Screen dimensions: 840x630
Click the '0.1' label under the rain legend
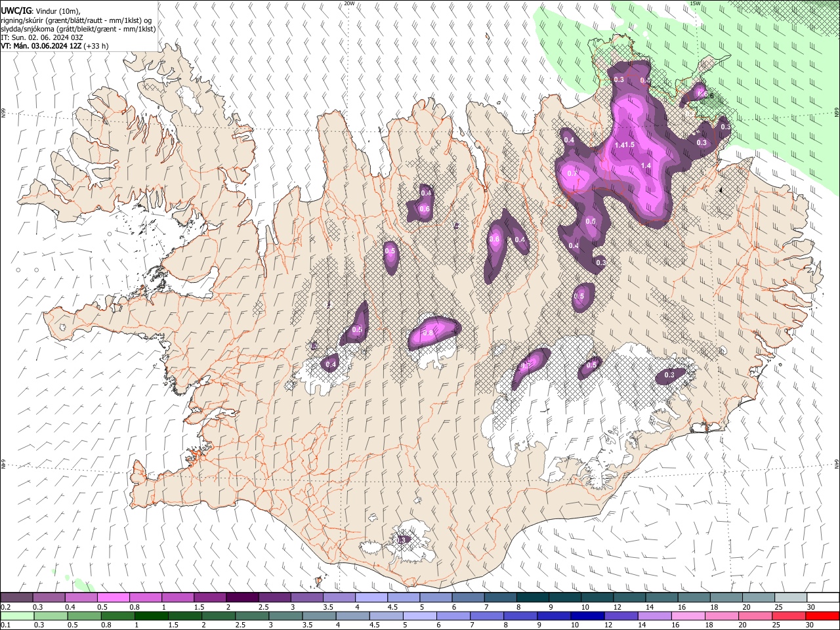(5, 625)
